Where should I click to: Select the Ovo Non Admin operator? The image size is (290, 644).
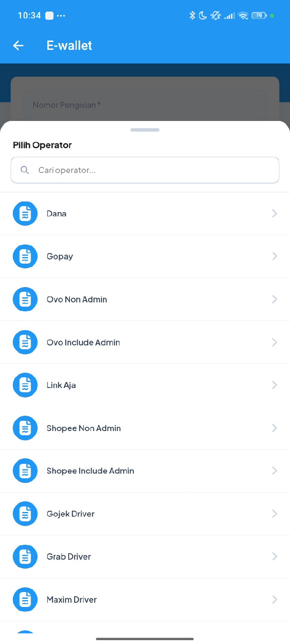145,299
